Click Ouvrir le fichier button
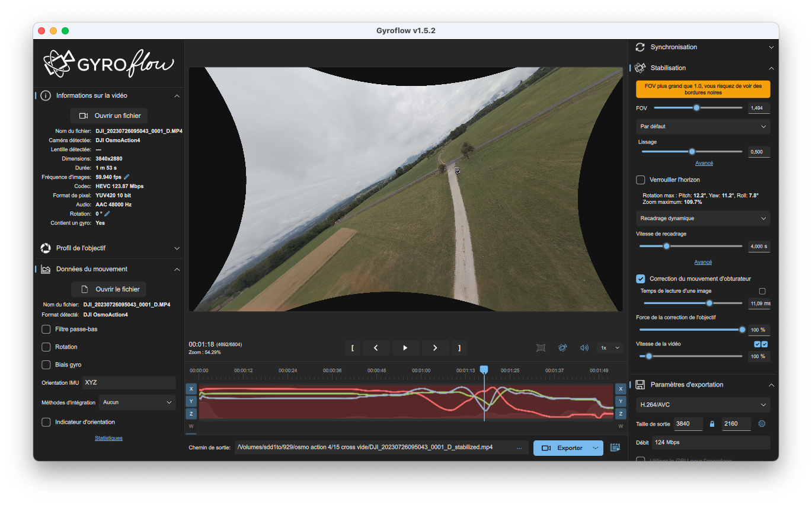Viewport: 812px width, 505px height. click(x=109, y=289)
